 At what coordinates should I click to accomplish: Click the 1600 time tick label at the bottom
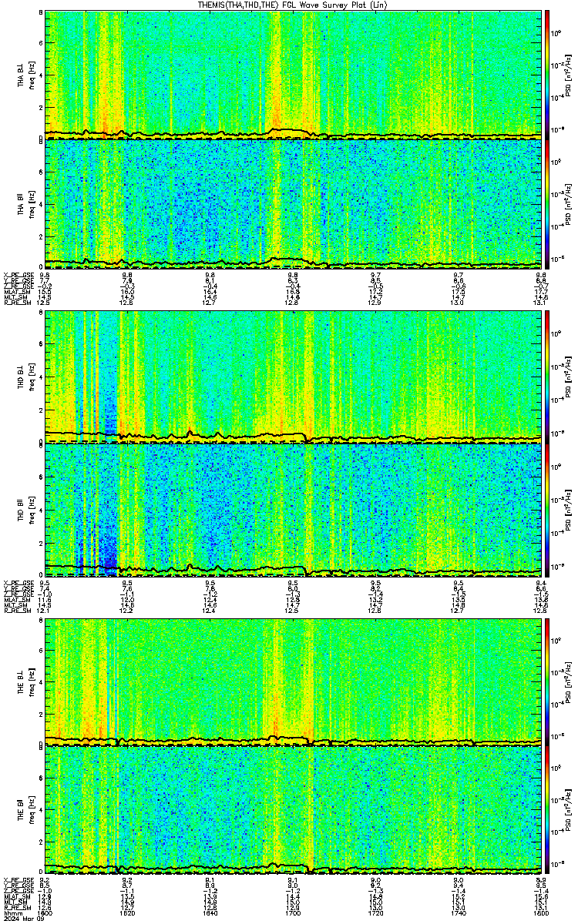click(45, 912)
